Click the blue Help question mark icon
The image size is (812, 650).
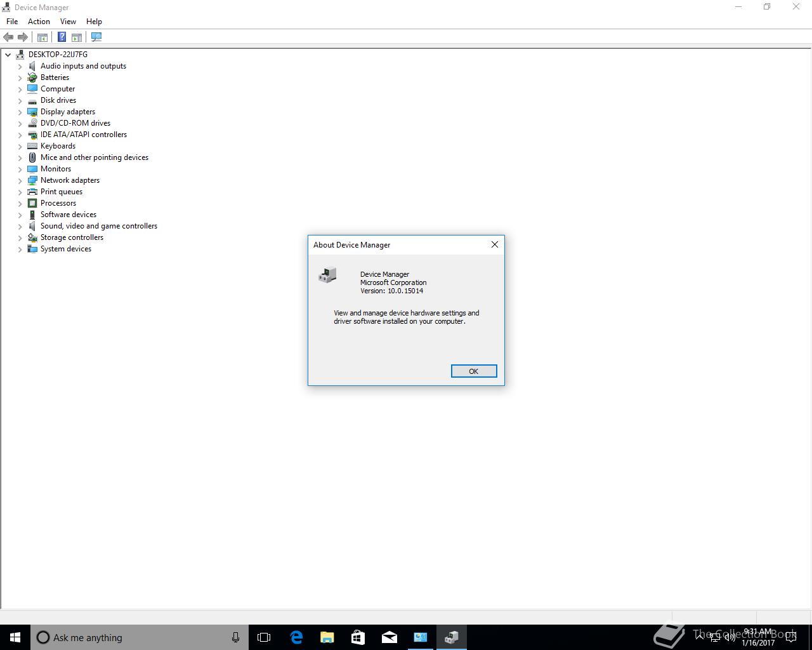pos(62,37)
